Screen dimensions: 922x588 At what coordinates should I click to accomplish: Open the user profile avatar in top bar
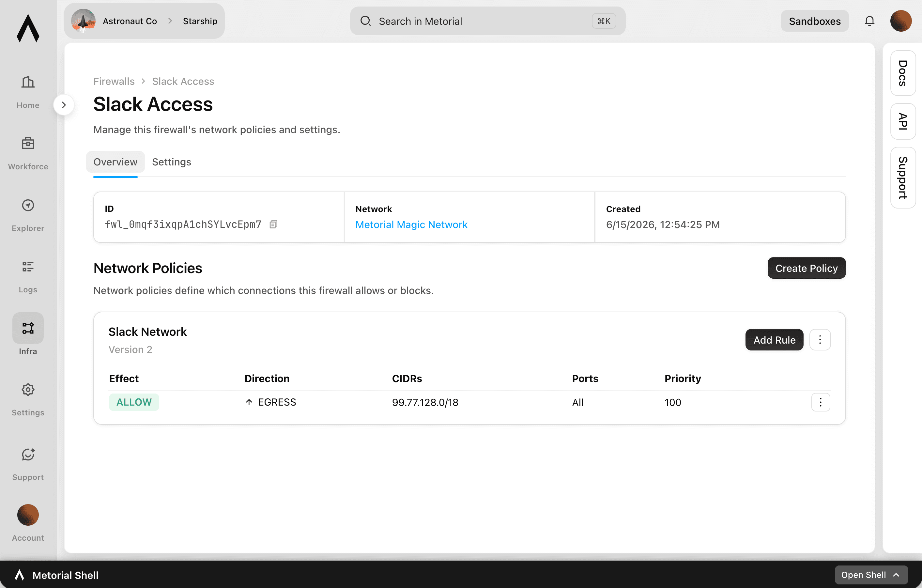point(900,21)
